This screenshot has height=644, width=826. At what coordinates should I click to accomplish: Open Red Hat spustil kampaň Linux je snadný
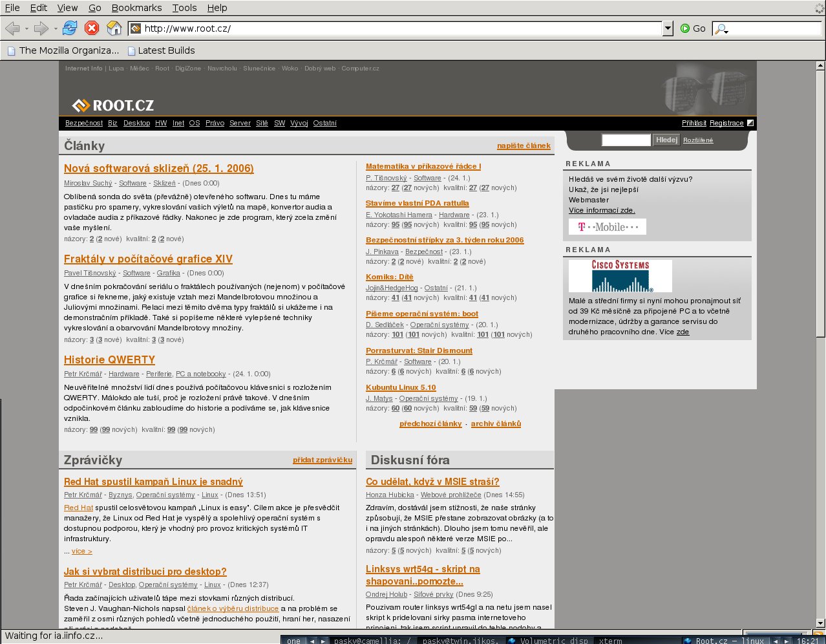point(153,482)
